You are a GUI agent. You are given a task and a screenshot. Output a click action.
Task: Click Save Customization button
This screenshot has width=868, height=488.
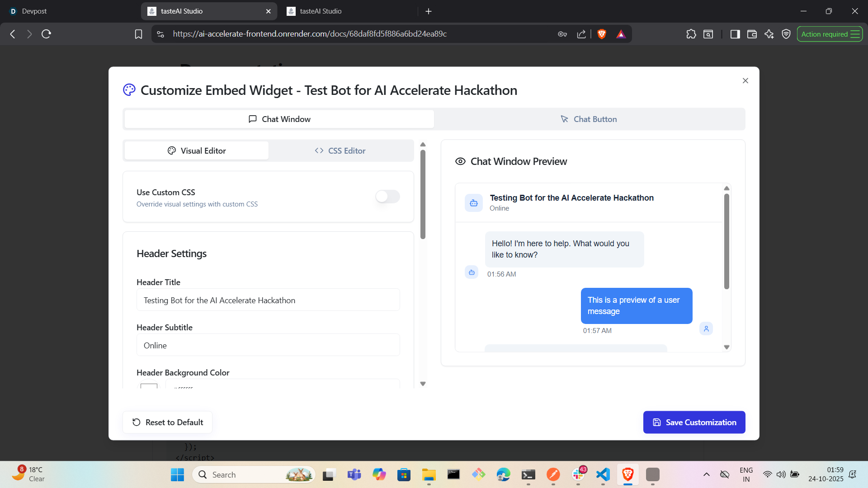tap(694, 422)
